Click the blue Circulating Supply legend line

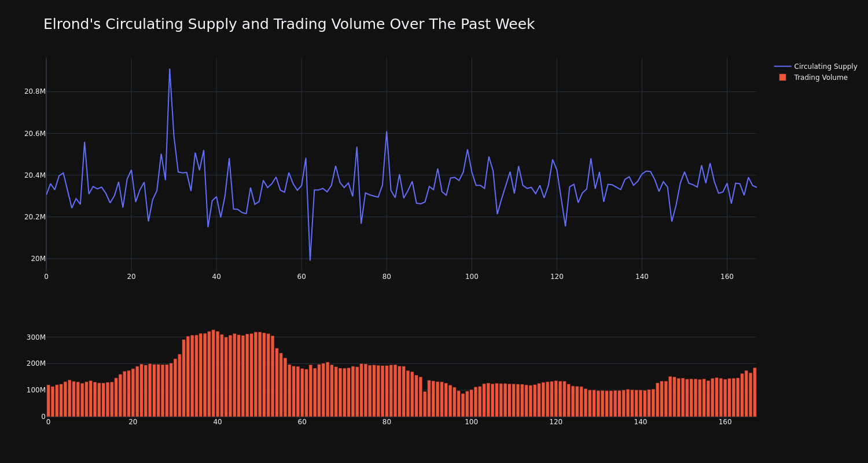coord(782,67)
